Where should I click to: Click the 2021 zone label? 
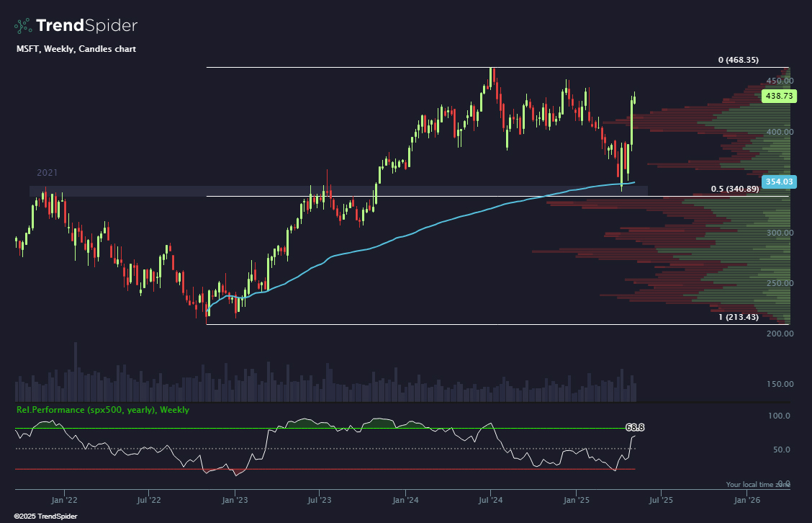[47, 173]
